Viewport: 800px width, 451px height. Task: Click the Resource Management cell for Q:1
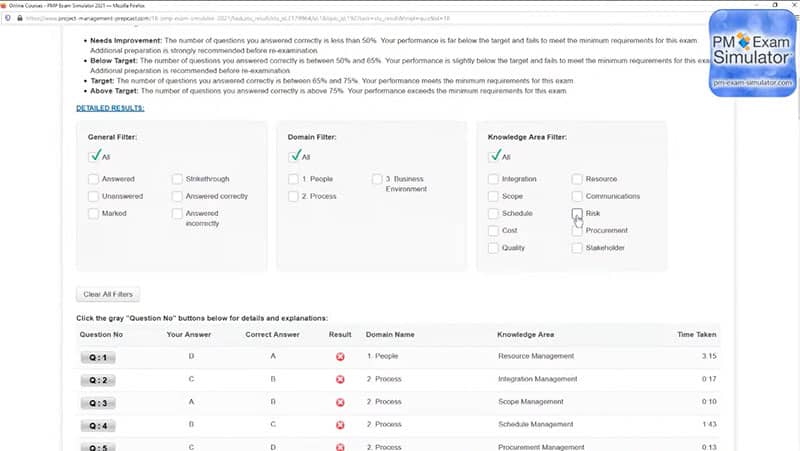click(536, 356)
